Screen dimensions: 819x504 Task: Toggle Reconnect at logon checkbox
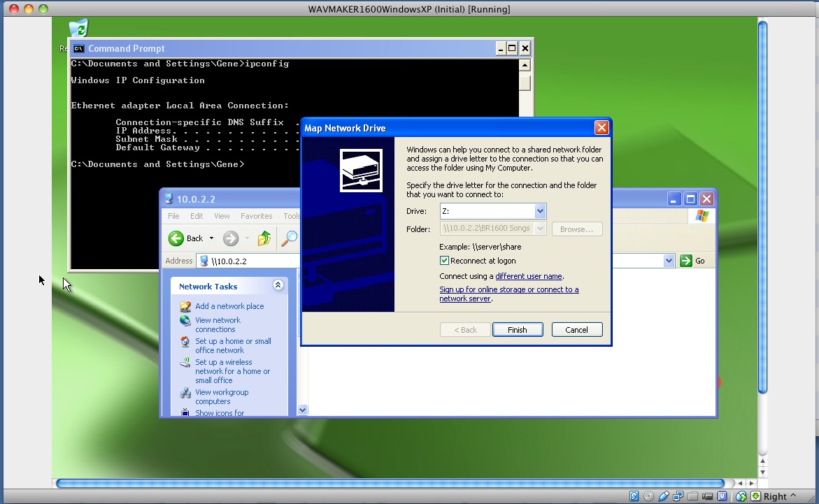[444, 261]
